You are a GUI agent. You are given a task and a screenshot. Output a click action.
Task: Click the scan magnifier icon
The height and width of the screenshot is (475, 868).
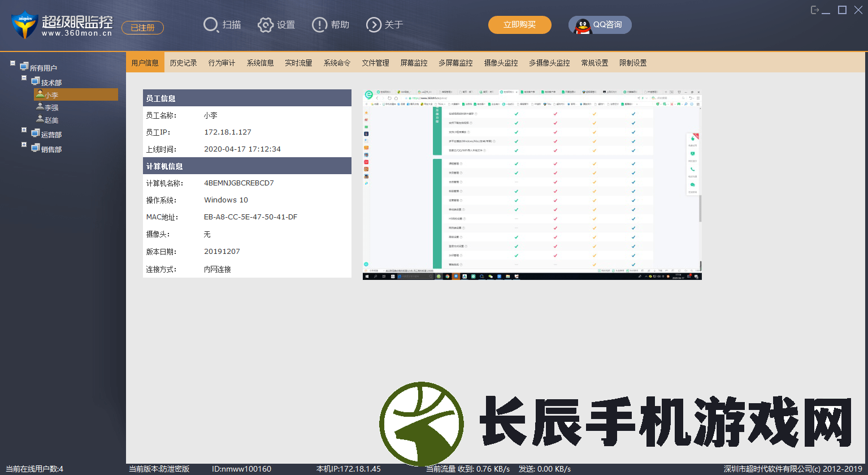click(211, 25)
